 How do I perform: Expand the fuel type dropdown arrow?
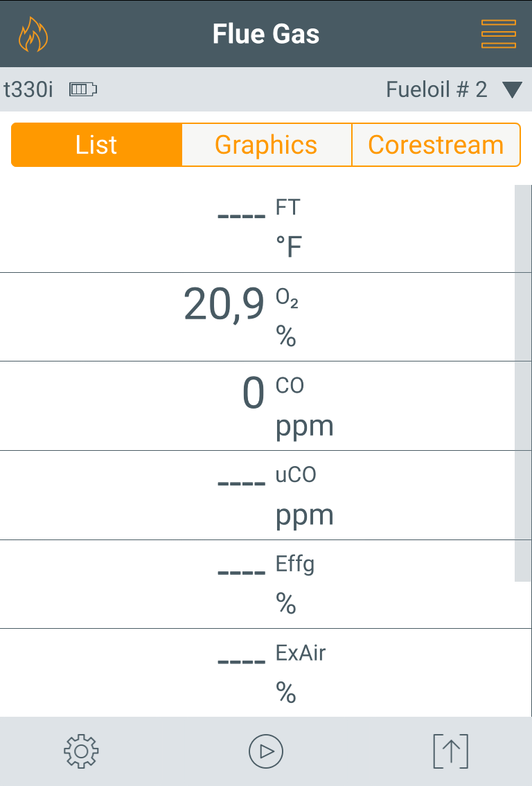tap(512, 90)
